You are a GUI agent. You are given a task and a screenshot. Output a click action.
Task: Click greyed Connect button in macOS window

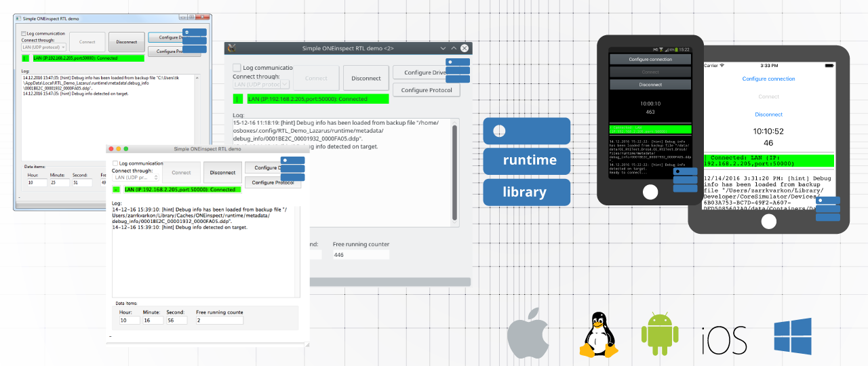181,173
